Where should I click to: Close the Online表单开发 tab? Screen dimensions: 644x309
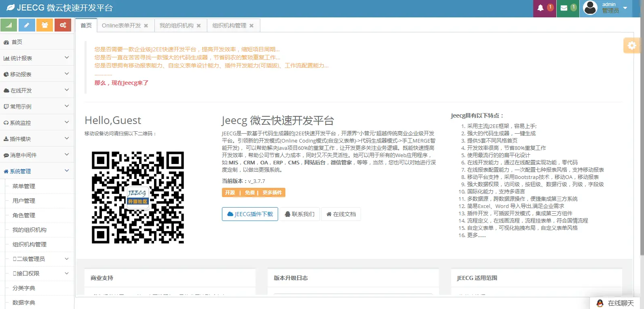(x=146, y=25)
